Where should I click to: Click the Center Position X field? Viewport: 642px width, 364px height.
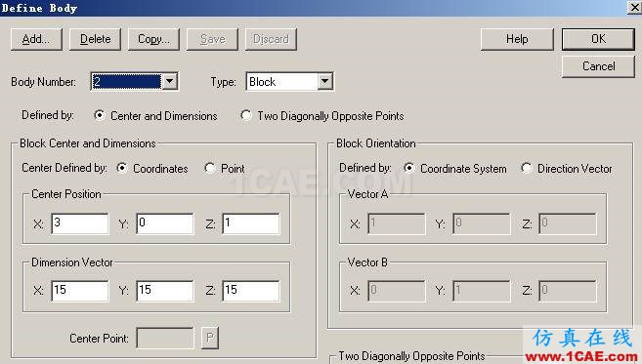(80, 223)
